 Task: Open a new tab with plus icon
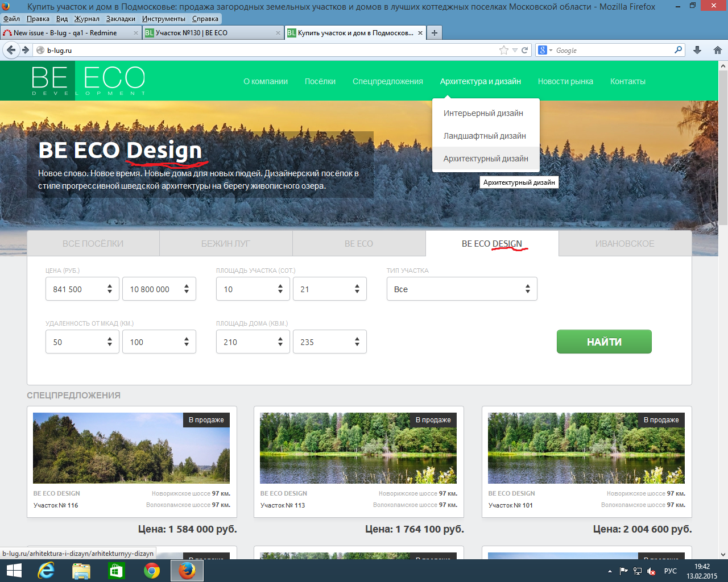coord(435,33)
